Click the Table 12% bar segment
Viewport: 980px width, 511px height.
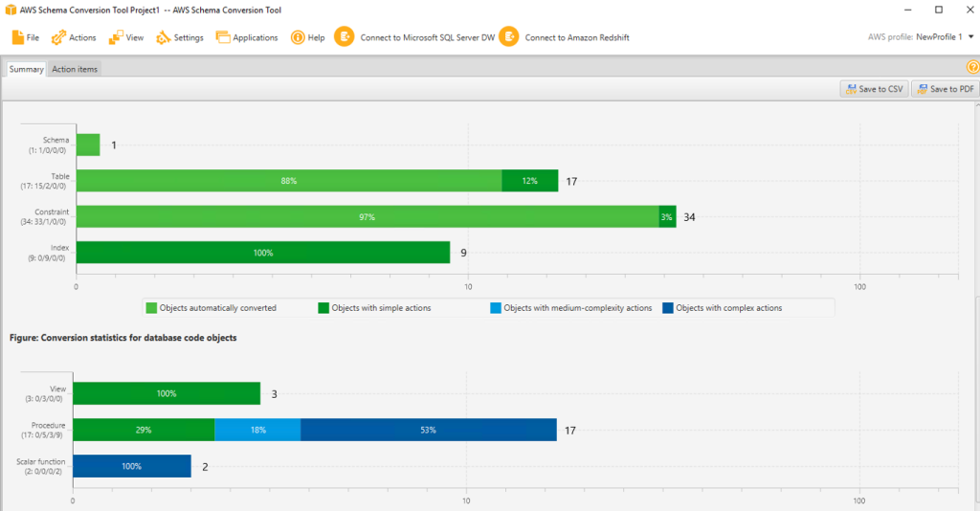[x=530, y=181]
